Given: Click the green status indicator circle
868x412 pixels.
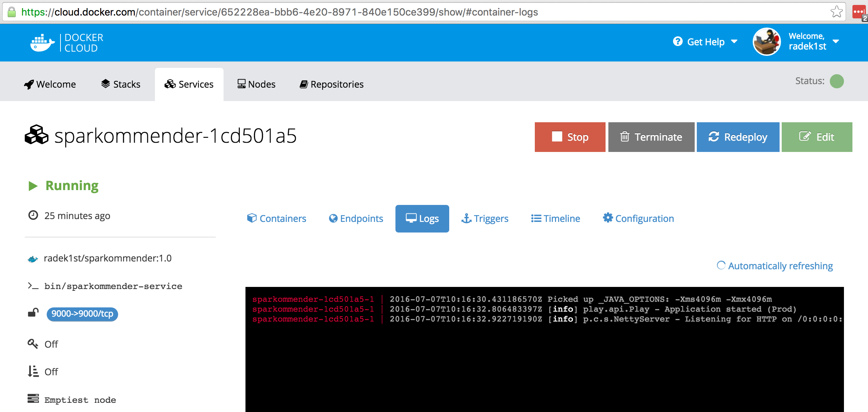Looking at the screenshot, I should click(837, 81).
